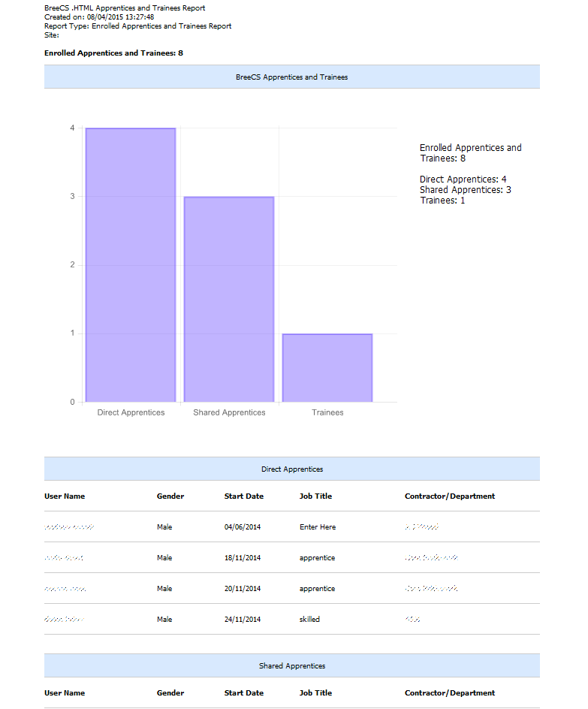The width and height of the screenshot is (588, 709).
Task: Click the Direct Apprentices table section header
Action: tap(291, 469)
